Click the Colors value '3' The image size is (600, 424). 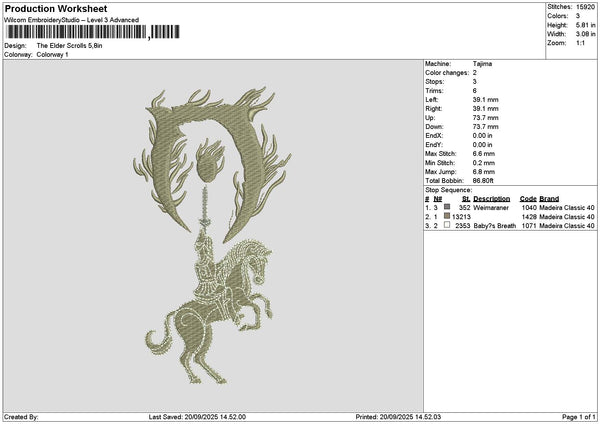(x=578, y=16)
